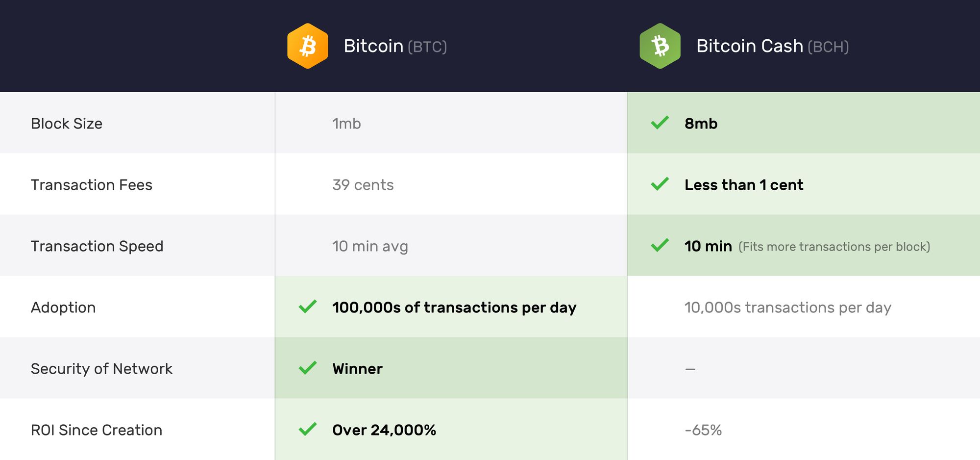The height and width of the screenshot is (460, 980).
Task: Click the 39 cents cell
Action: (363, 185)
